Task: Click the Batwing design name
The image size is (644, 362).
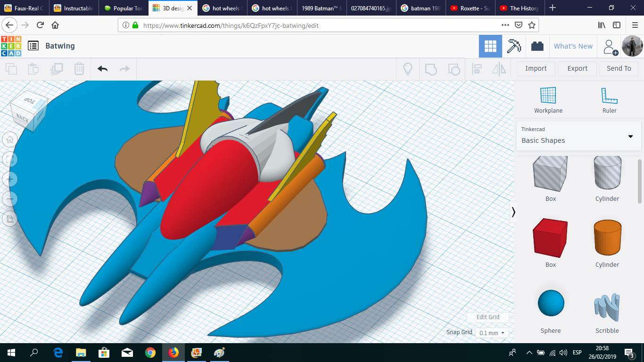Action: [60, 46]
